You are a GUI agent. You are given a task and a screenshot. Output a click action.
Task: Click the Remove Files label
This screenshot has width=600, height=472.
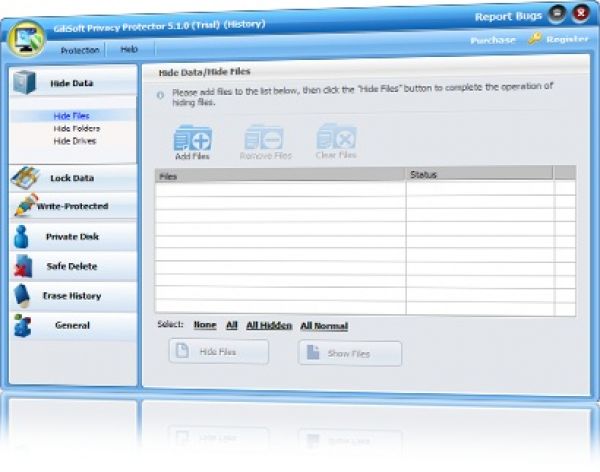point(266,155)
